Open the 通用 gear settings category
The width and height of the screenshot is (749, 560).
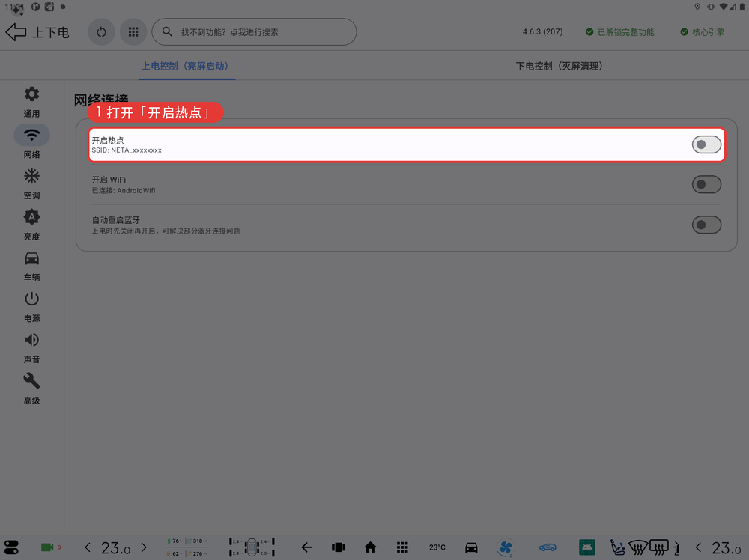coord(32,102)
